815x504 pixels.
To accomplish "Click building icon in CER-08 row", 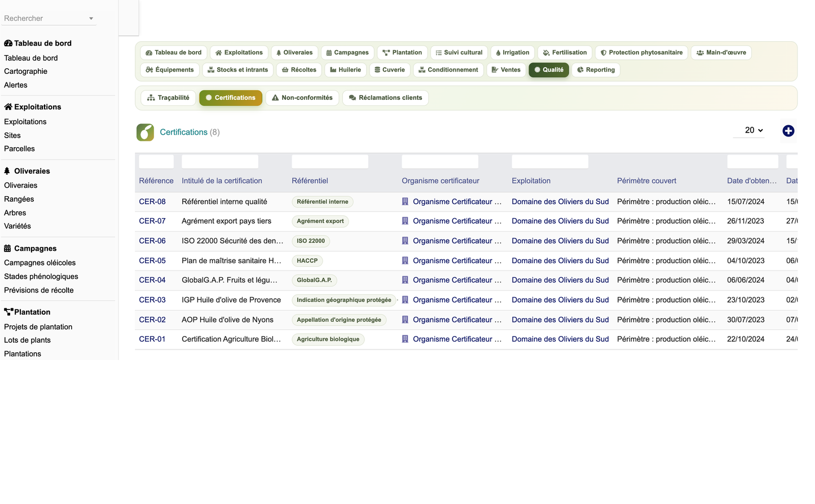I will [x=405, y=201].
